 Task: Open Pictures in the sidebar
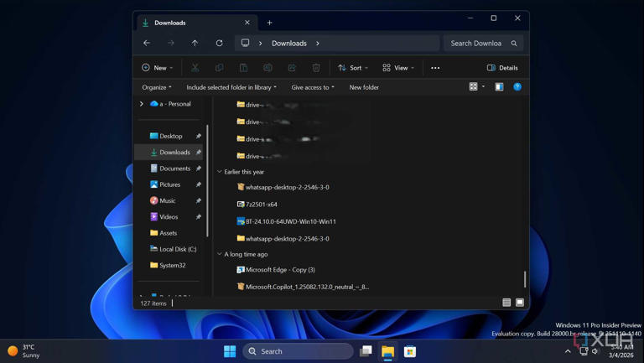[165, 184]
